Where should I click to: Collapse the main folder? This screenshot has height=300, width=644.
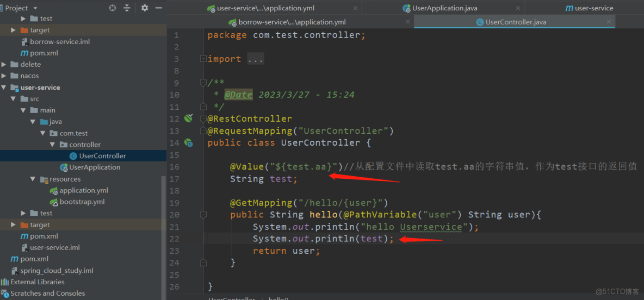click(23, 110)
